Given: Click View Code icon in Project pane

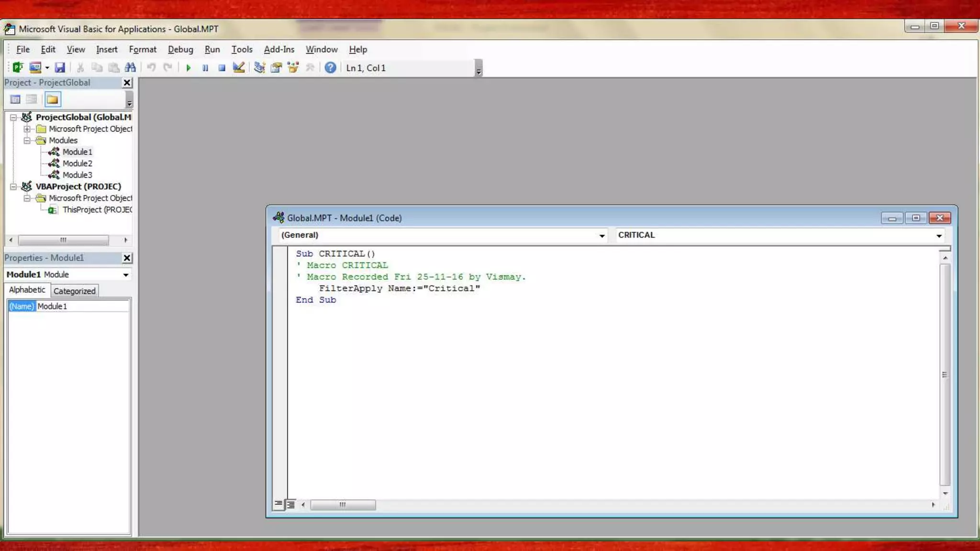Looking at the screenshot, I should [x=15, y=99].
